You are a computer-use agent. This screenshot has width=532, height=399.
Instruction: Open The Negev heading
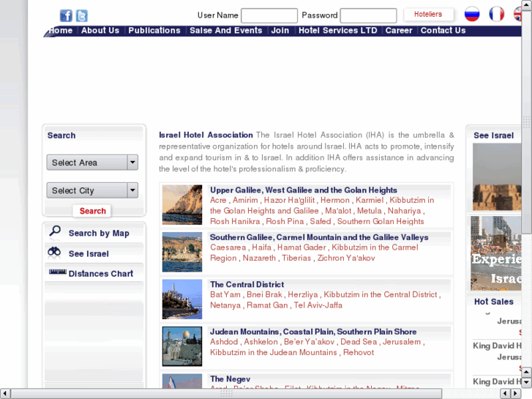[230, 379]
